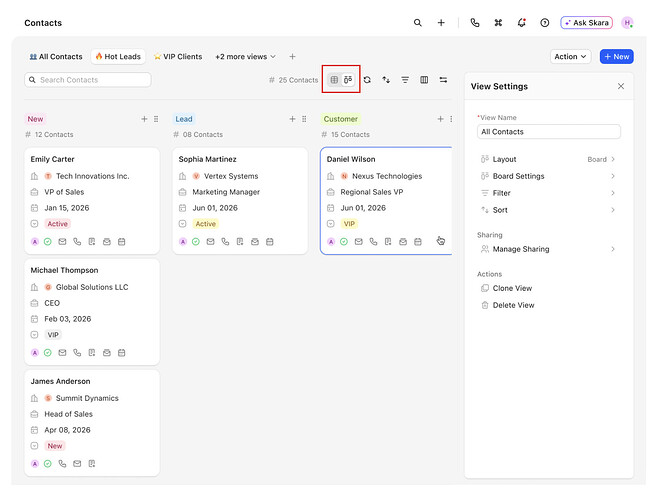This screenshot has height=500, width=653.
Task: Open the phone dialer icon in header
Action: pos(474,23)
